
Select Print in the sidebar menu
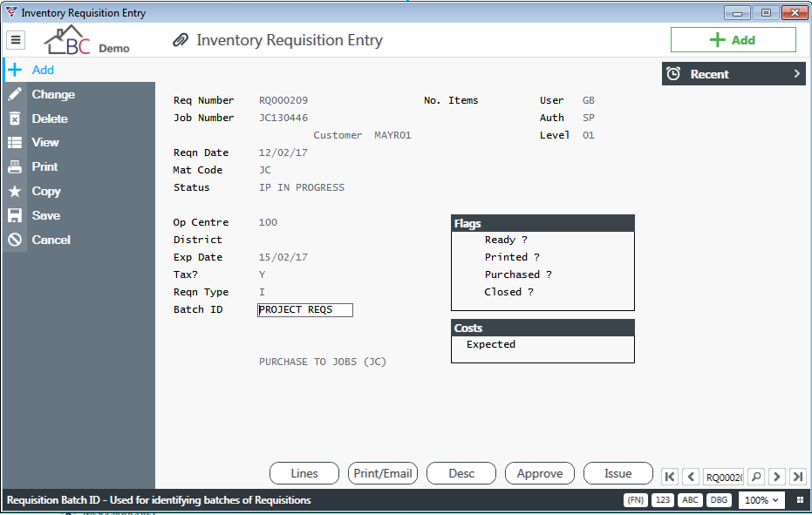(x=78, y=166)
